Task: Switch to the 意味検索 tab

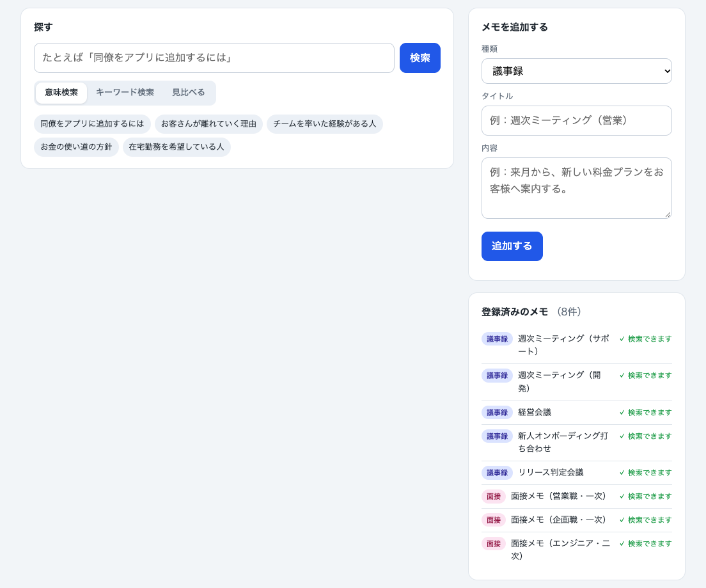Action: pyautogui.click(x=61, y=92)
